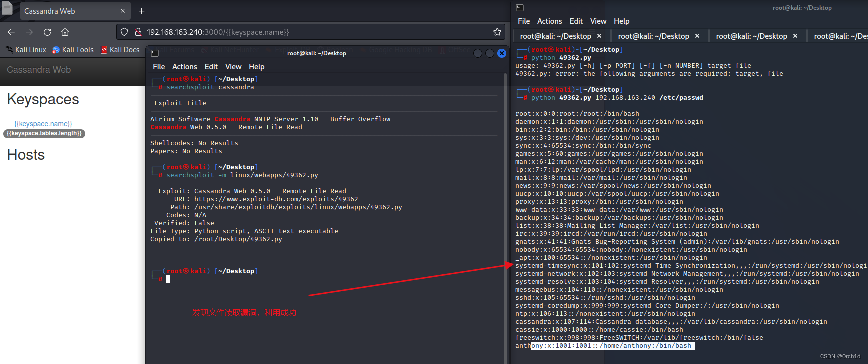868x364 pixels.
Task: Click Cassandra Web navbar brand
Action: click(x=39, y=70)
